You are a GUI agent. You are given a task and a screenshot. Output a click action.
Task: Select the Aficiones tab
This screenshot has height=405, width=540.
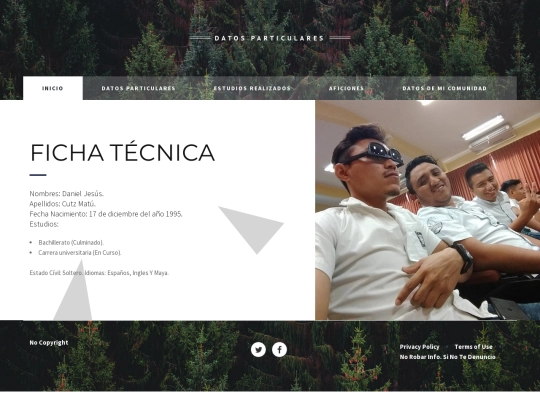(346, 88)
